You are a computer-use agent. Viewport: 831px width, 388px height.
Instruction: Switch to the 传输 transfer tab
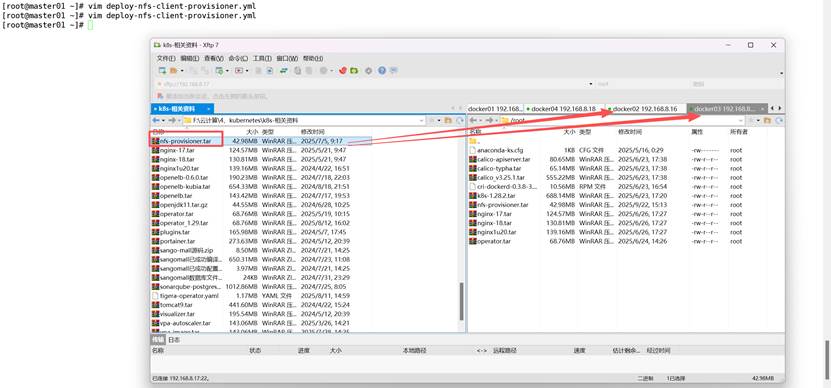[x=158, y=340]
